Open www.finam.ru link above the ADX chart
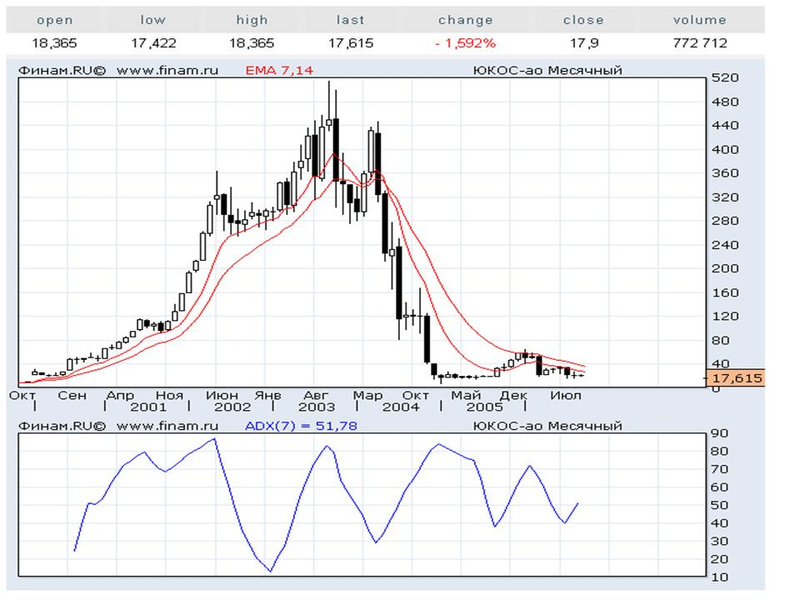800x600 pixels. coord(169,426)
